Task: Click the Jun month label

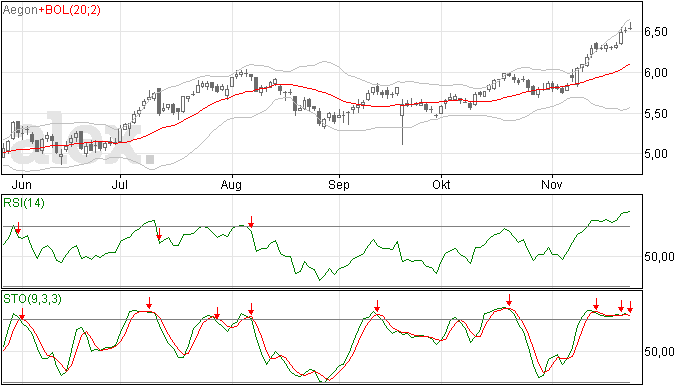Action: tap(21, 185)
